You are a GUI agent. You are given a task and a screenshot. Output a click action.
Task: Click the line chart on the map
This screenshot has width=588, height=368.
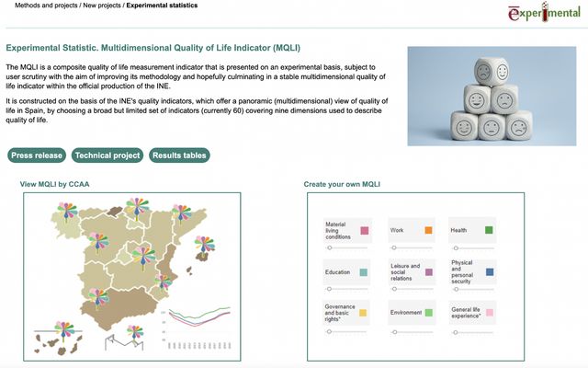tap(197, 328)
